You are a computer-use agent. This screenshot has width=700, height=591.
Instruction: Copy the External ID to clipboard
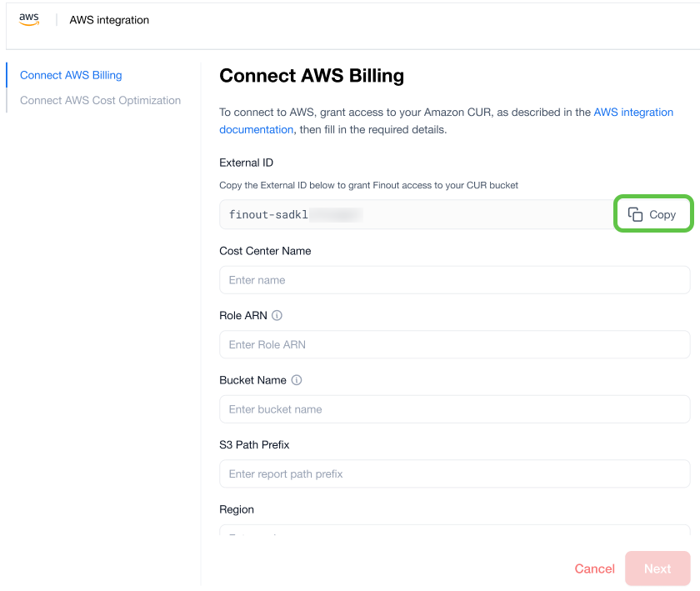point(653,214)
